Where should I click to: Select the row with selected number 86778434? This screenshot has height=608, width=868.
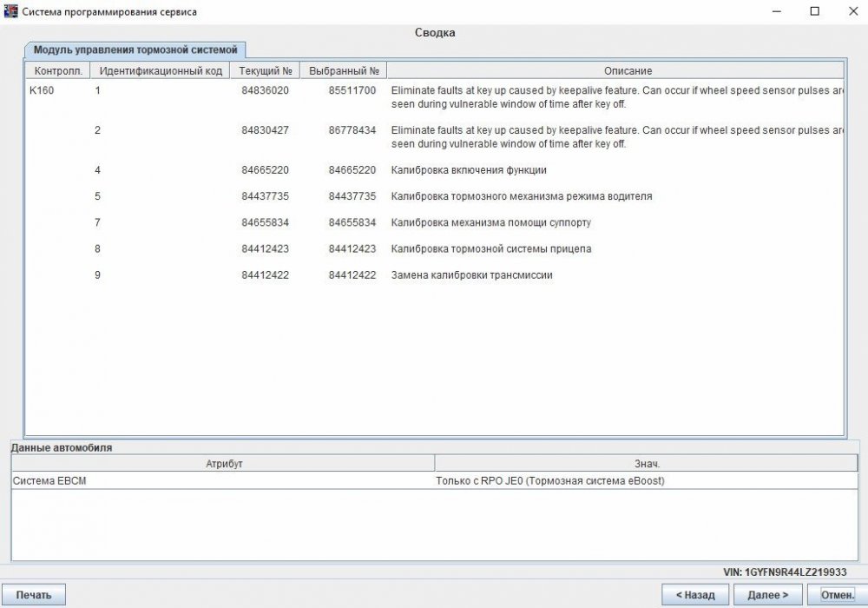tap(352, 130)
